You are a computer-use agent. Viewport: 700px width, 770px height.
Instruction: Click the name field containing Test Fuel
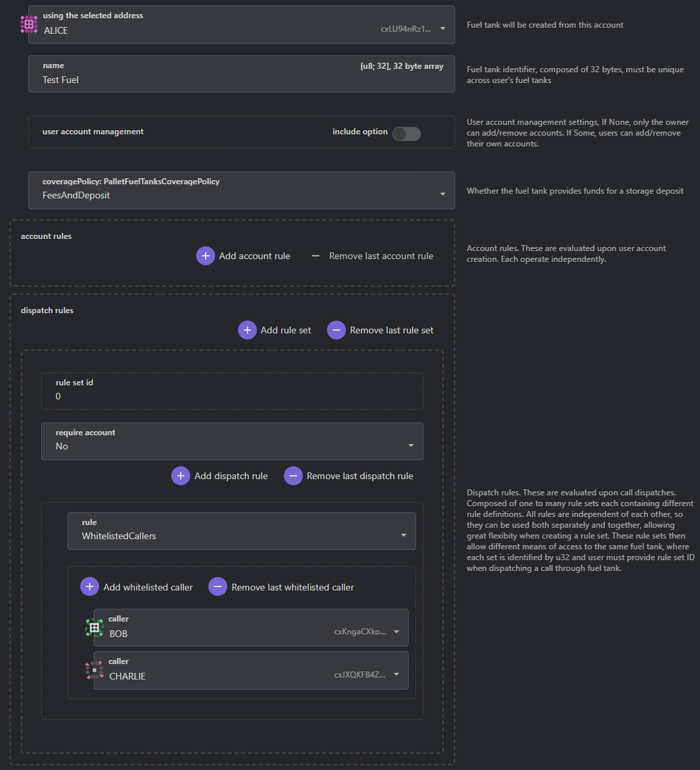tap(241, 74)
